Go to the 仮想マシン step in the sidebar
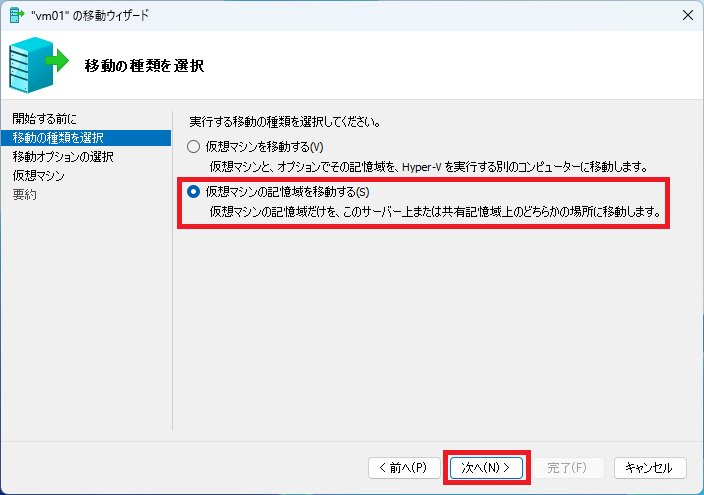The image size is (704, 495). coord(39,176)
